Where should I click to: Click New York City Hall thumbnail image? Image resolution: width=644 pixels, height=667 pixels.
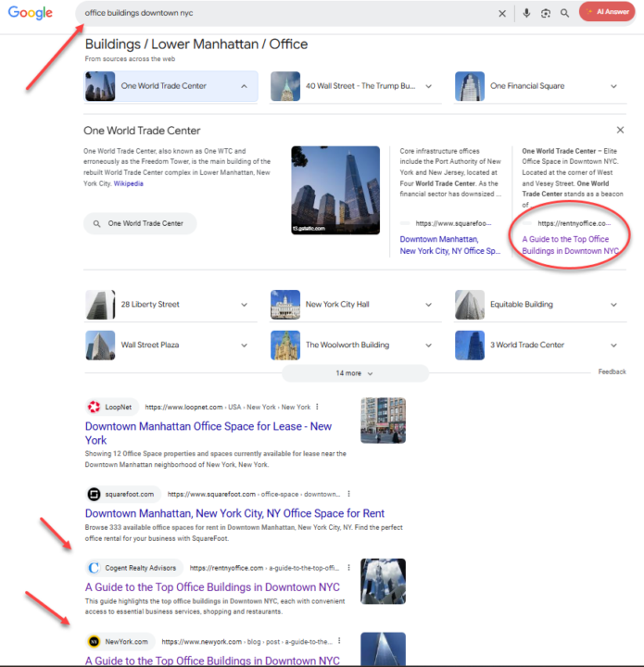(285, 305)
